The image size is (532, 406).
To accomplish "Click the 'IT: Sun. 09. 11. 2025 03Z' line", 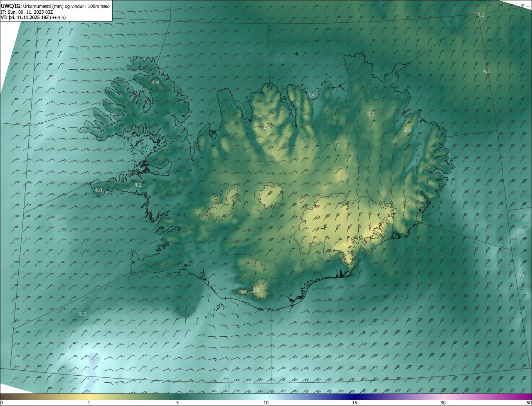I will [x=27, y=12].
